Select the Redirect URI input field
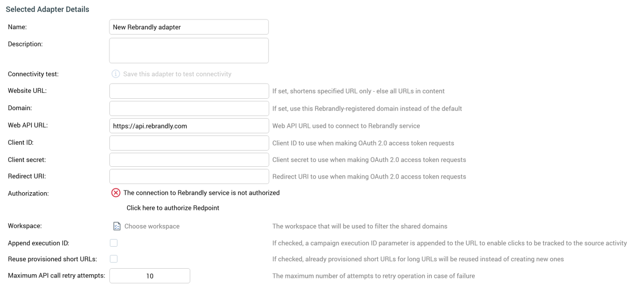 (x=189, y=176)
